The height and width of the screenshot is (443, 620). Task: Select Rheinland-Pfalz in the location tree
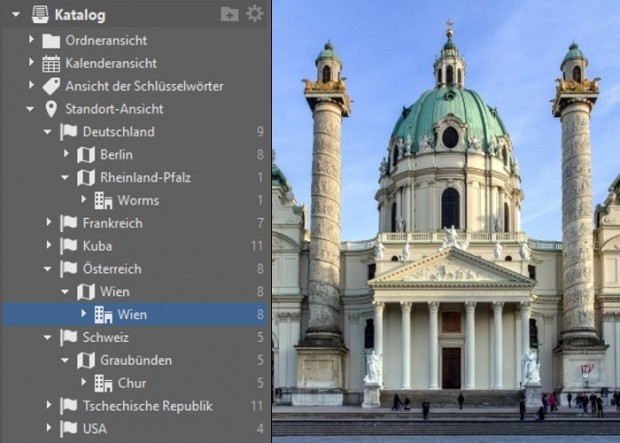coord(145,177)
